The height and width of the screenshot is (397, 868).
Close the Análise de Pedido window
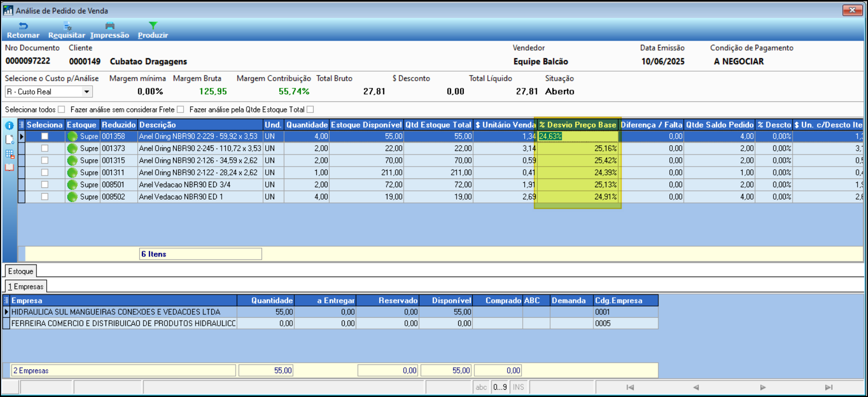point(852,10)
